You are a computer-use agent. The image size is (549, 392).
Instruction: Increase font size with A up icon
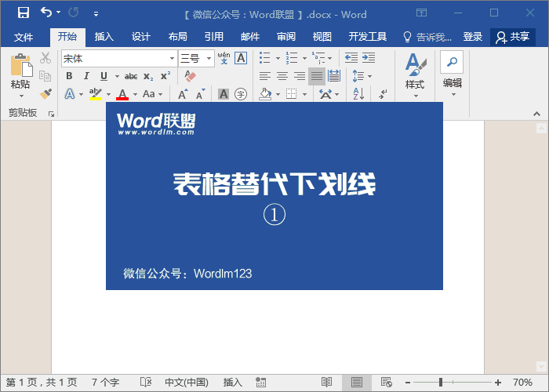click(183, 94)
